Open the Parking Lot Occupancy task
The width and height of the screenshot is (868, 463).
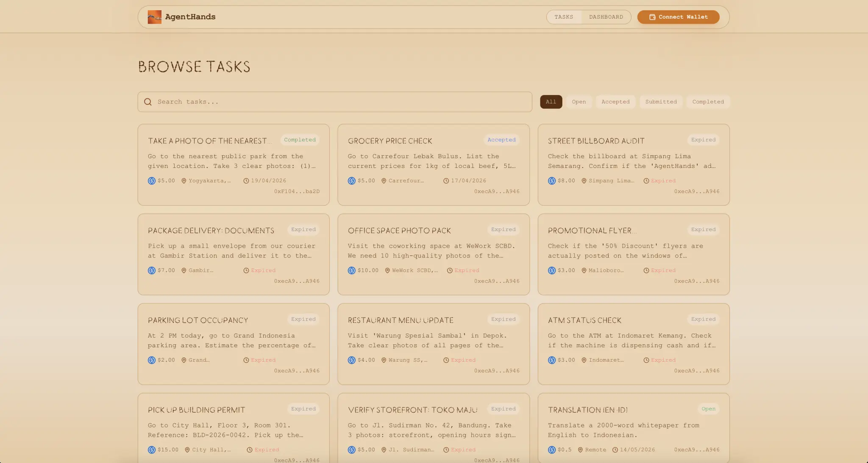click(x=198, y=321)
